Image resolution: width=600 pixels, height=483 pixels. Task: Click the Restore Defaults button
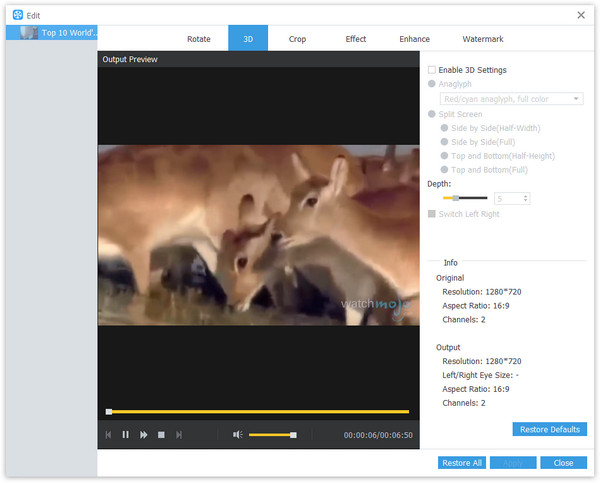(549, 429)
